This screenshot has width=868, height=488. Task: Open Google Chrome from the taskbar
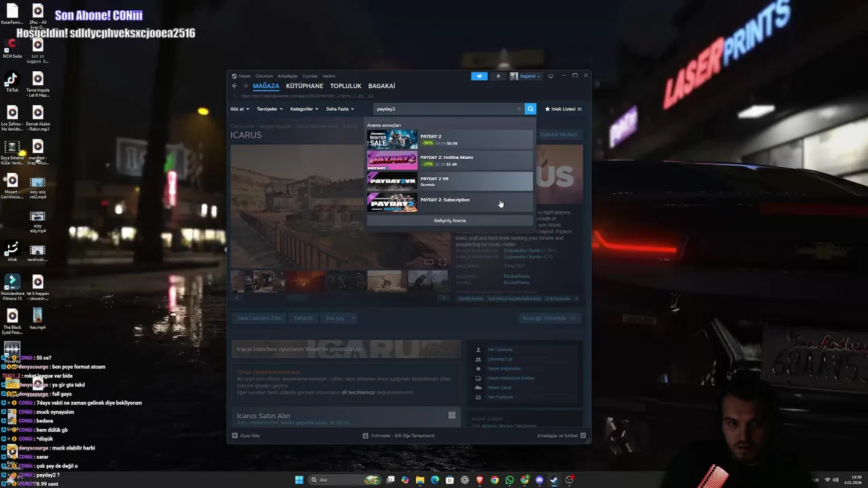(x=494, y=480)
